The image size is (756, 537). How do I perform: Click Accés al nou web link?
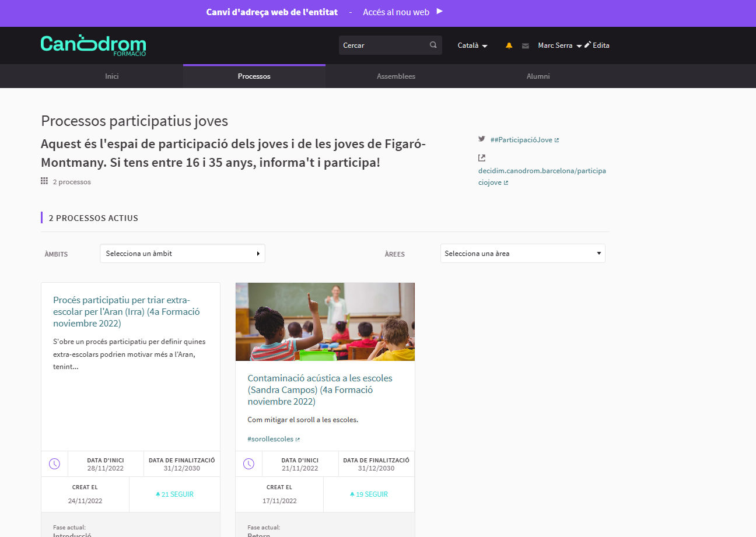pyautogui.click(x=396, y=12)
